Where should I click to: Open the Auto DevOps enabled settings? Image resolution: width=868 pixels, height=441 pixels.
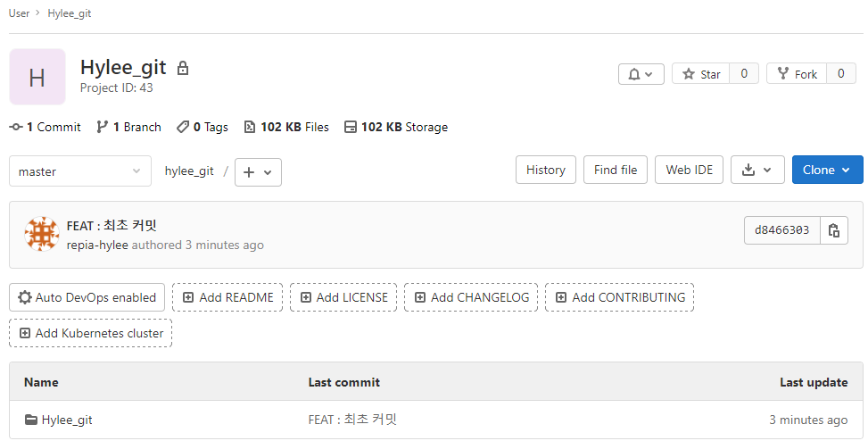[87, 297]
